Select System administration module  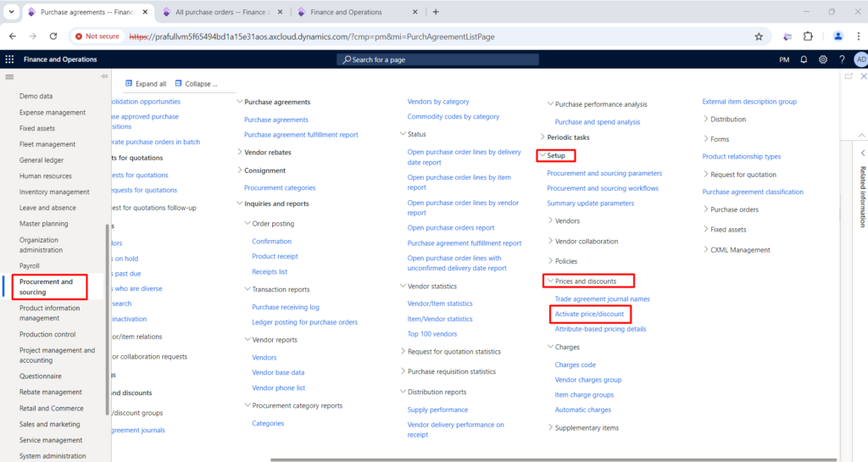(x=53, y=456)
